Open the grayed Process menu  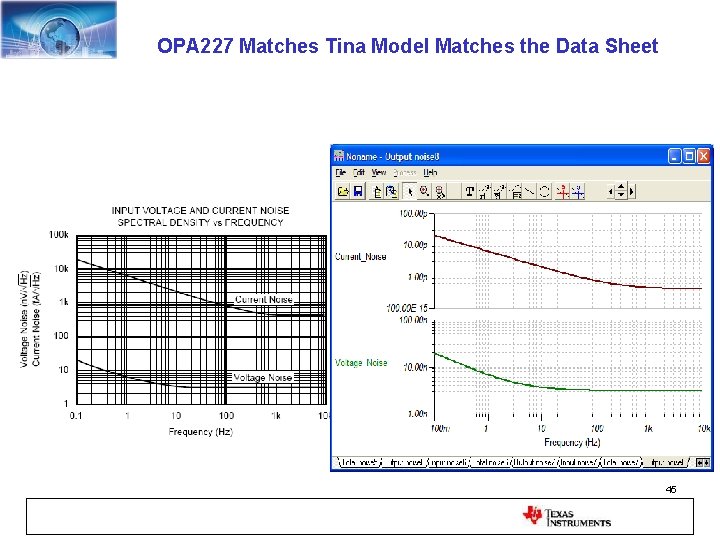405,173
